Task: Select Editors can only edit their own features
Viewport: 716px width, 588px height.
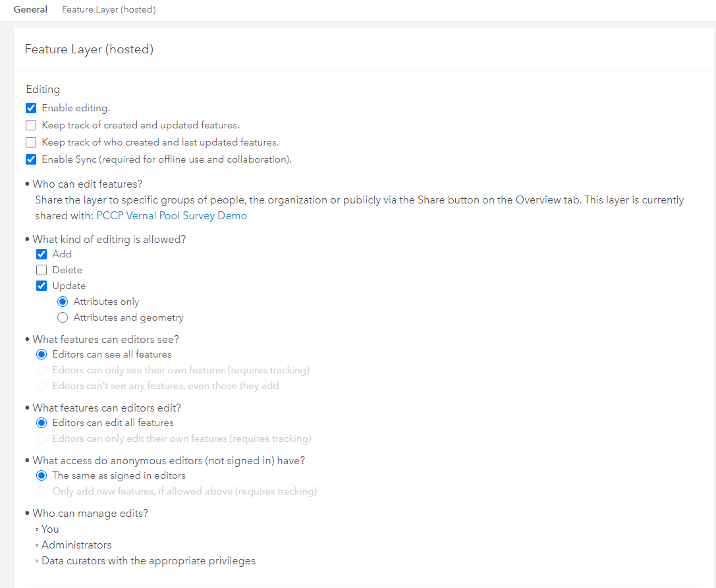Action: [x=41, y=439]
